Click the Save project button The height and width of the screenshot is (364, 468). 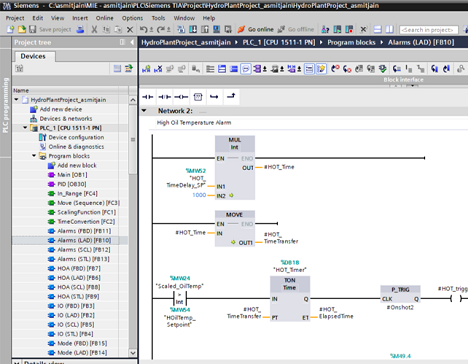click(50, 29)
